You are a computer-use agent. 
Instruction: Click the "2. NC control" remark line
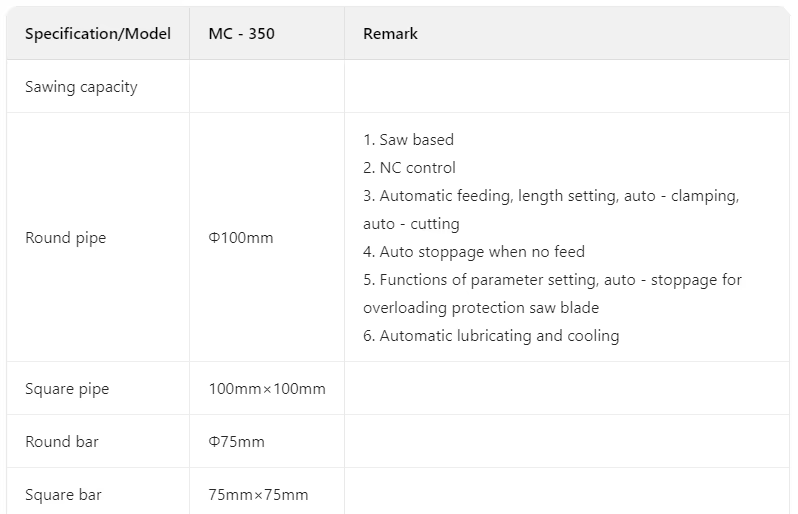point(409,168)
